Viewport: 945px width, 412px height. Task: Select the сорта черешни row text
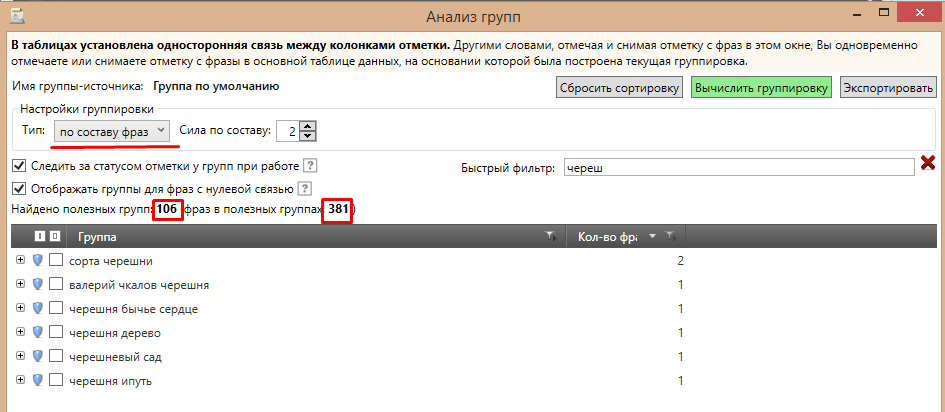[111, 261]
